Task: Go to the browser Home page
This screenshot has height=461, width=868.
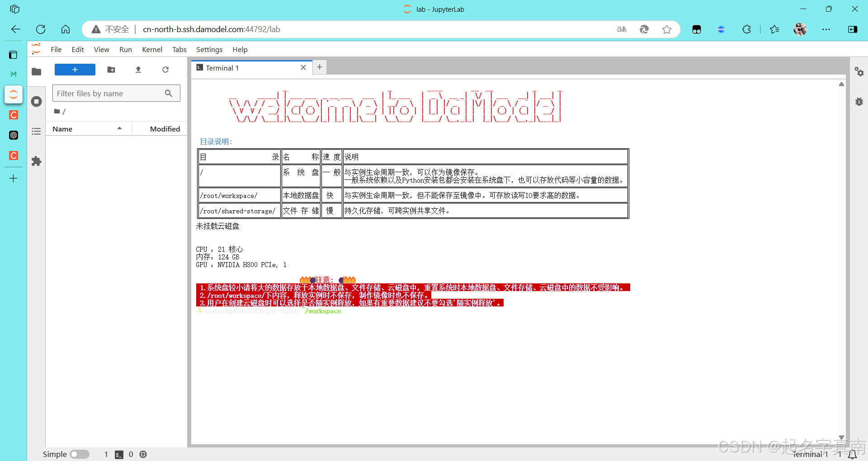Action: click(x=66, y=29)
